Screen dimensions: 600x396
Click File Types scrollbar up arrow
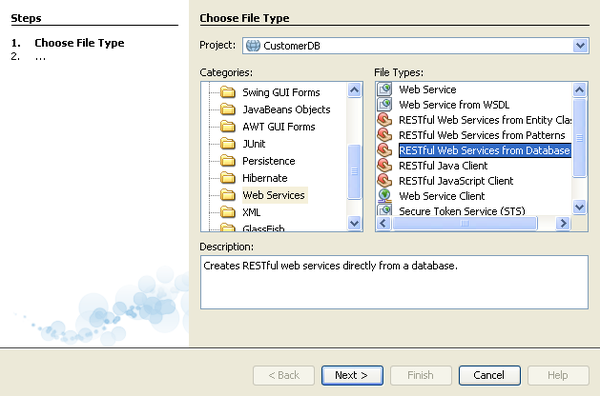point(580,90)
